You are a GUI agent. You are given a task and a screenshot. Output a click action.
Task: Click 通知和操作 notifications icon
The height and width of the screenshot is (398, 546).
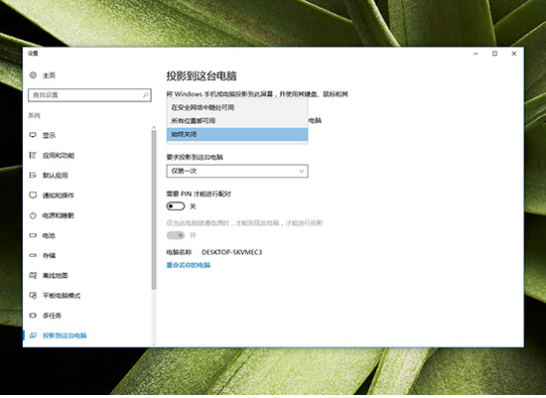[33, 195]
